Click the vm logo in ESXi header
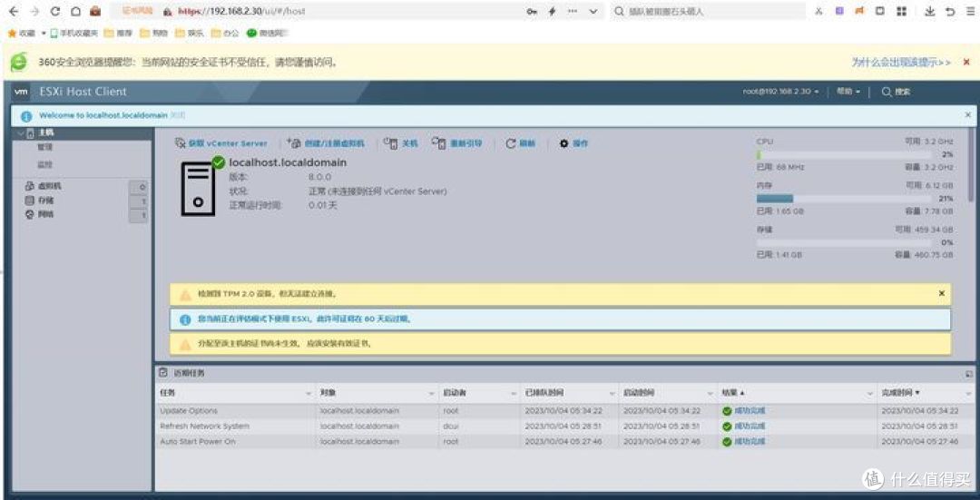 click(x=21, y=92)
